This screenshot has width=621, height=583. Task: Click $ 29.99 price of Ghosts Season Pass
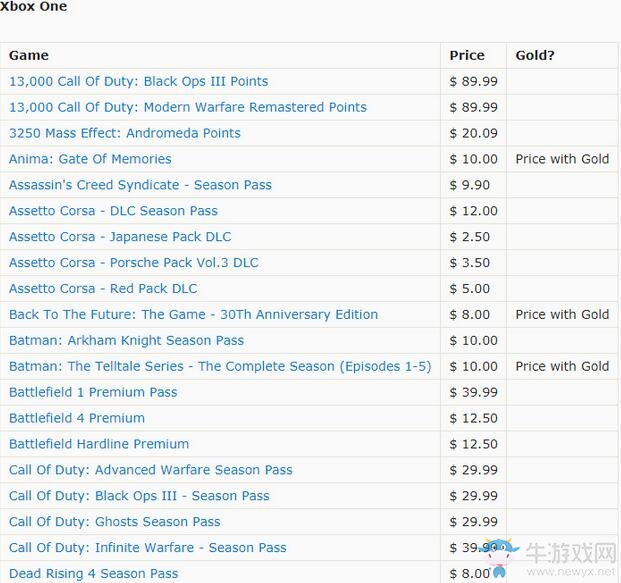[x=474, y=522]
